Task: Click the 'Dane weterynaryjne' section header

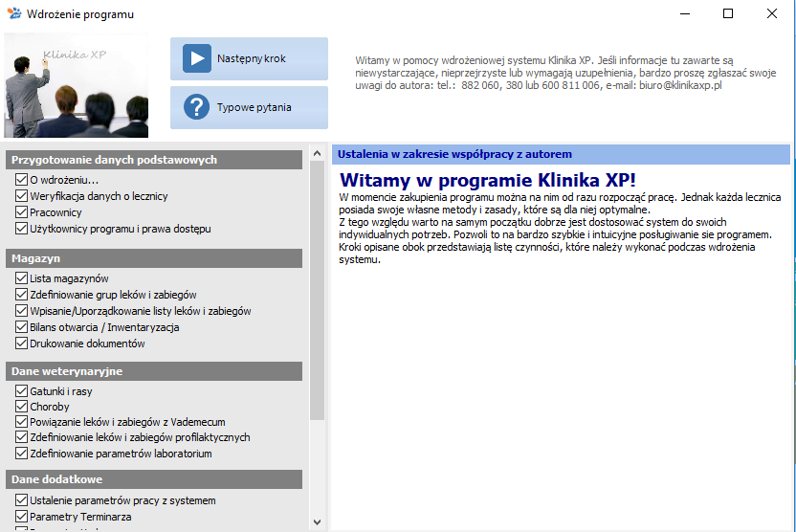Action: coord(154,371)
